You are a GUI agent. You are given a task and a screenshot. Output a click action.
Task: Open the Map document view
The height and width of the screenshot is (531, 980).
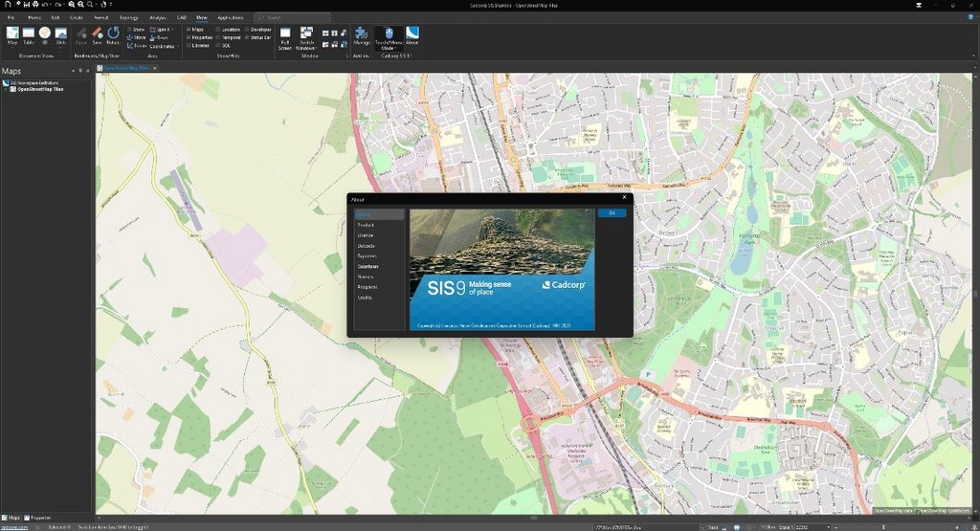pyautogui.click(x=12, y=35)
